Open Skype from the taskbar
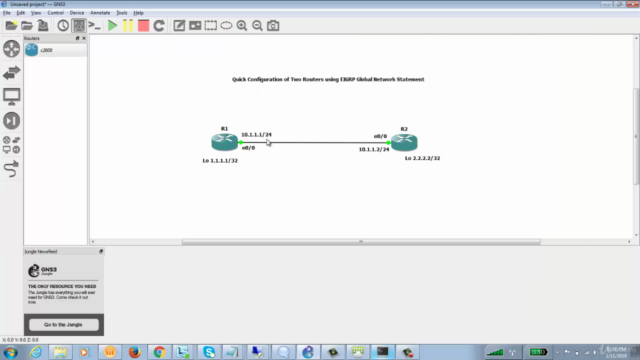 [209, 352]
